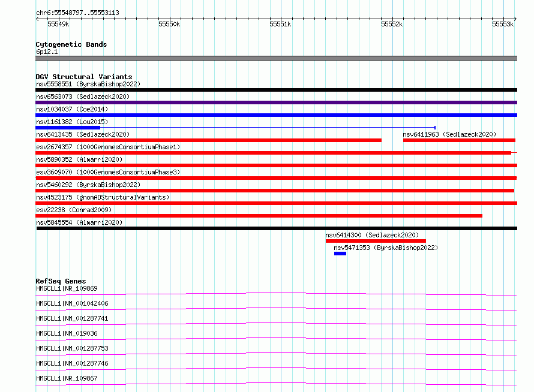Select the nsv4523175 (gnomADStructuralVariants) label
The image size is (534, 392).
(103, 197)
